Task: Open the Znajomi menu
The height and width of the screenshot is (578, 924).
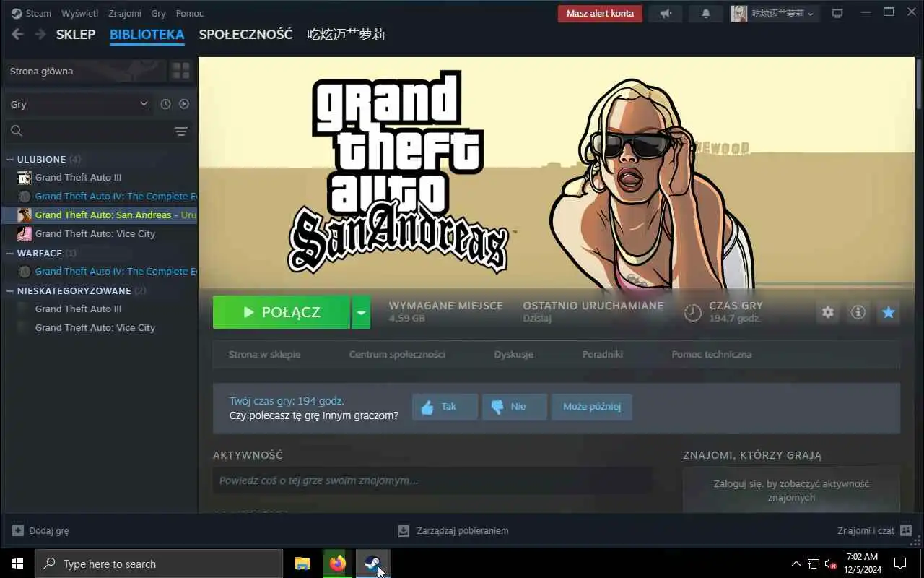Action: 125,13
